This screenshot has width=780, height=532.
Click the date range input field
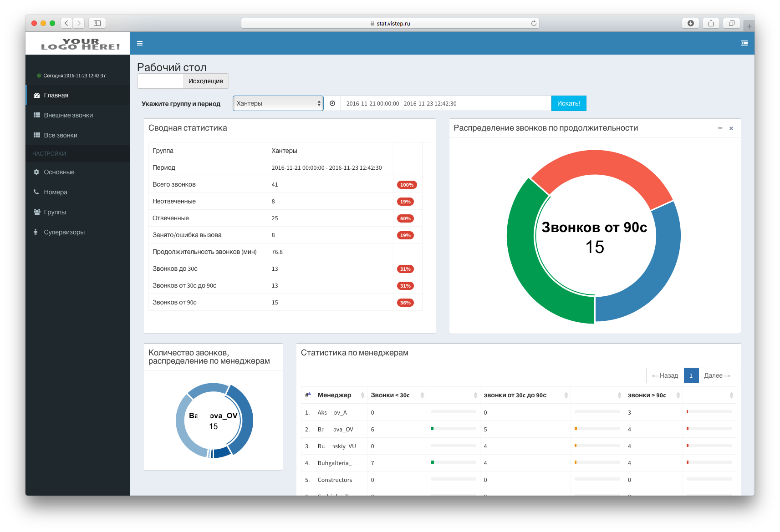(445, 103)
